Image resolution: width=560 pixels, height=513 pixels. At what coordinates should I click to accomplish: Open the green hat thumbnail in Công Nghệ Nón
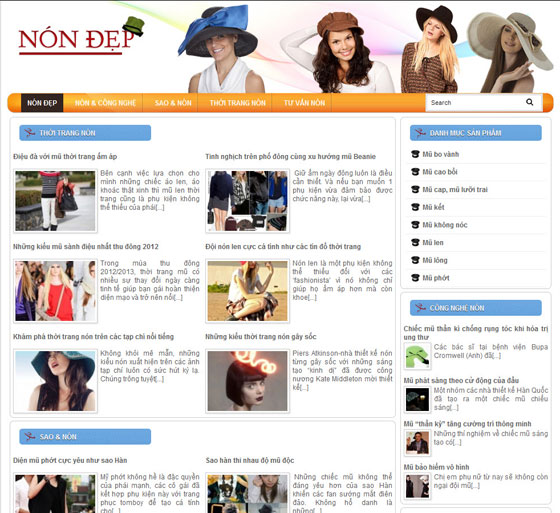point(417,356)
